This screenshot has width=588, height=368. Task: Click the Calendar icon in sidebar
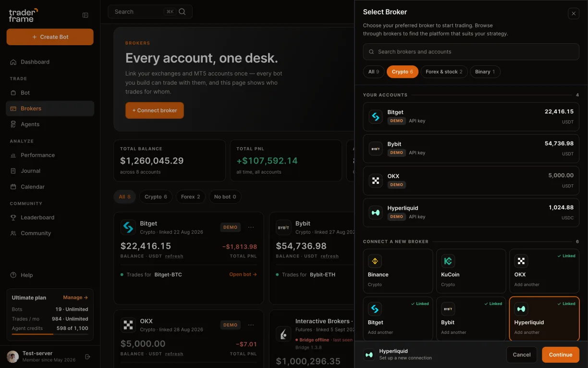coord(13,187)
